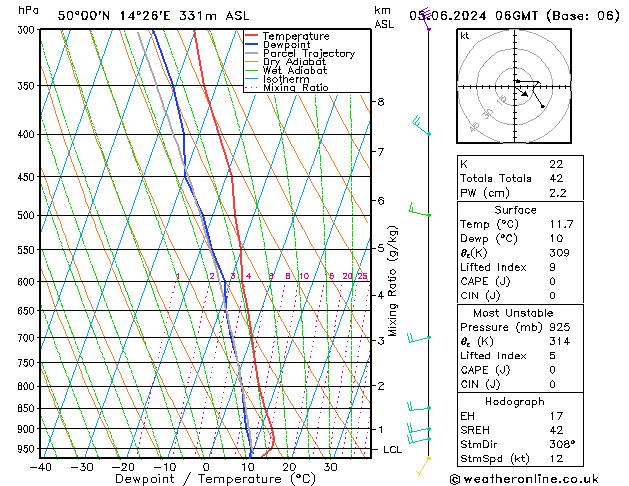Click the hodograph circle center
This screenshot has height=486, width=629.
516,89
